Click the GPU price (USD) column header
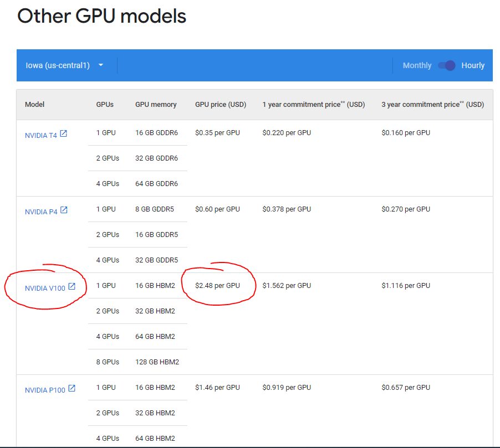The image size is (500, 448). [x=221, y=105]
